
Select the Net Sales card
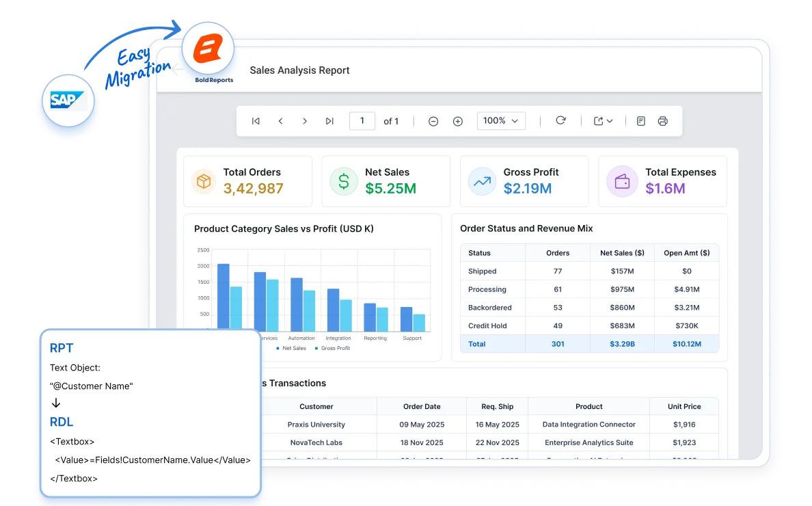tap(385, 181)
